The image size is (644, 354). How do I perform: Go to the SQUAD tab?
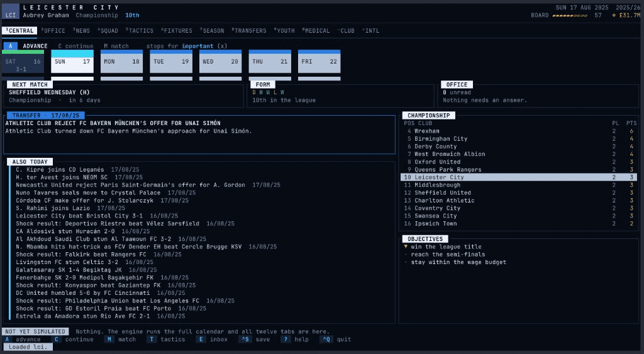[108, 31]
